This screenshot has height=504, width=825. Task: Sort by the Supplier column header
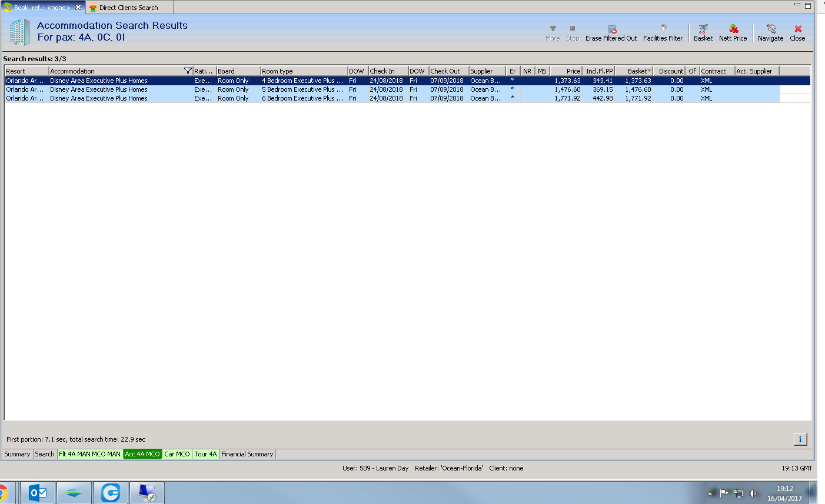487,71
